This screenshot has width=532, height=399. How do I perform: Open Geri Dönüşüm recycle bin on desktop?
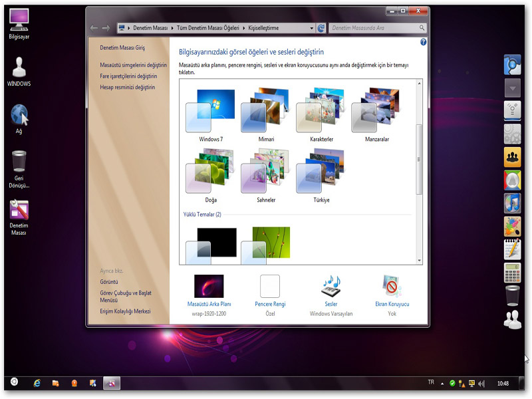pos(19,162)
